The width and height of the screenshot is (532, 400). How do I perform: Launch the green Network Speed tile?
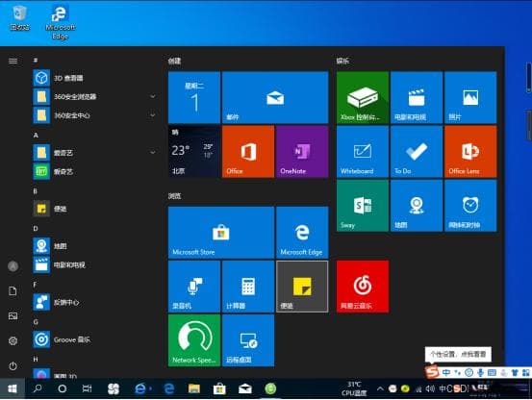pos(194,340)
